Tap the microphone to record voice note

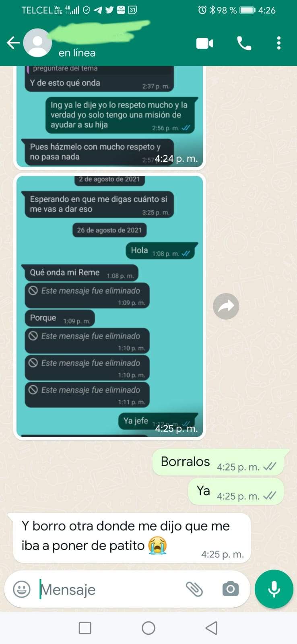click(x=274, y=589)
